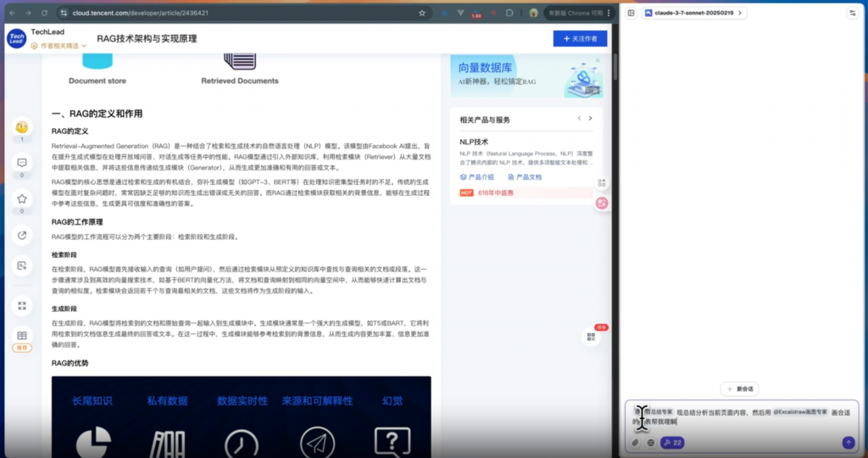Click the comment icon in left sidebar

22,163
